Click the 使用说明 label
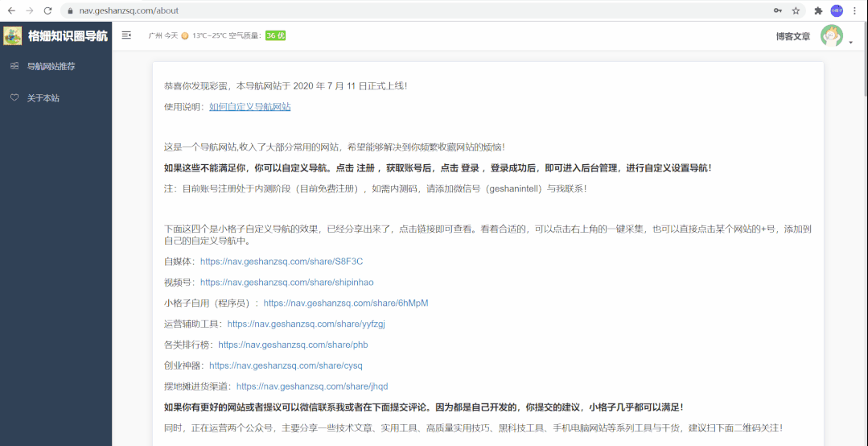 [183, 106]
